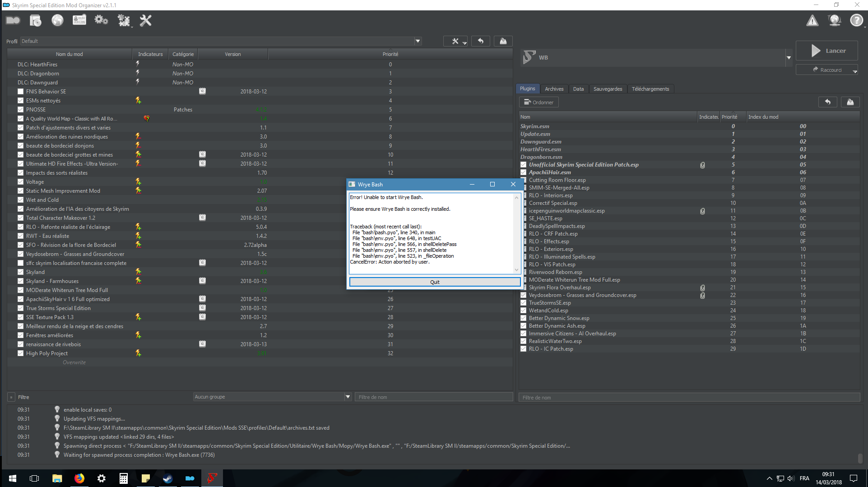Click the plugin list create backup icon
The height and width of the screenshot is (487, 868).
tap(850, 102)
